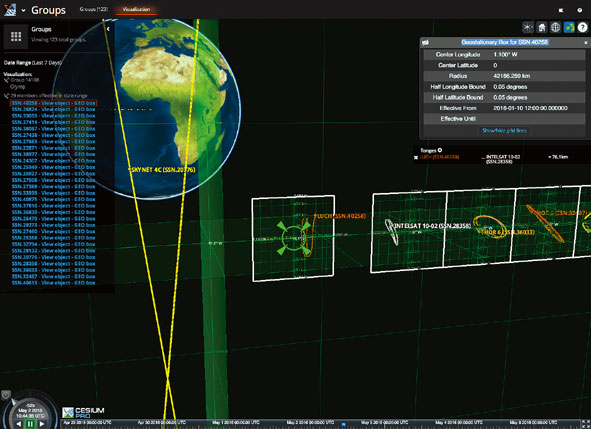Viewport: 591px width, 429px height.
Task: Click View object for SSN.40258
Action: (56, 103)
